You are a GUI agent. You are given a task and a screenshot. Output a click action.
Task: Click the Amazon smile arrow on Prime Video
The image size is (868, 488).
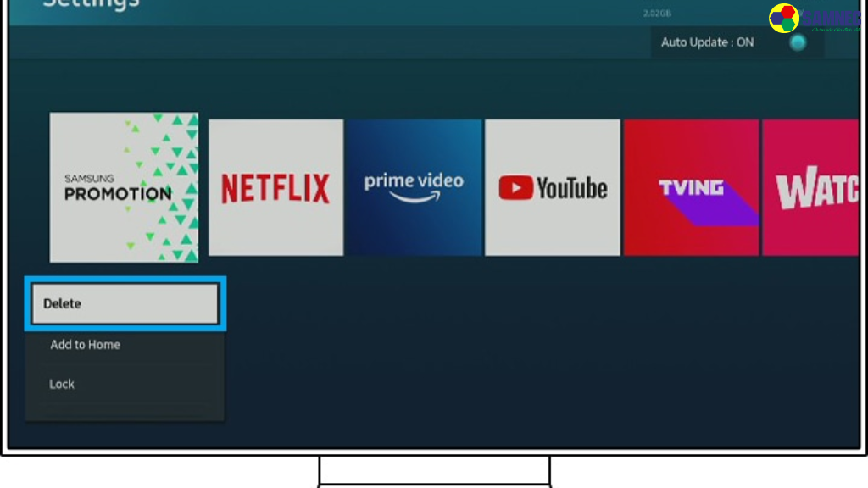[x=415, y=198]
